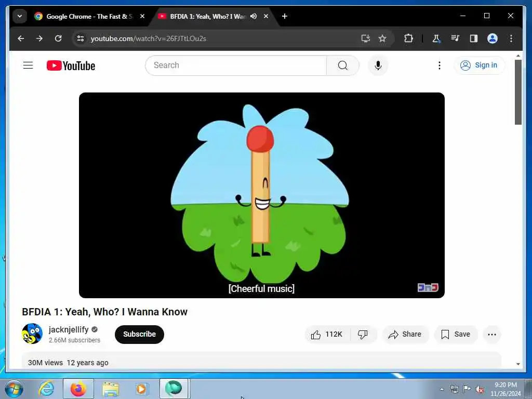
Task: Bookmark this page with star icon
Action: (382, 38)
